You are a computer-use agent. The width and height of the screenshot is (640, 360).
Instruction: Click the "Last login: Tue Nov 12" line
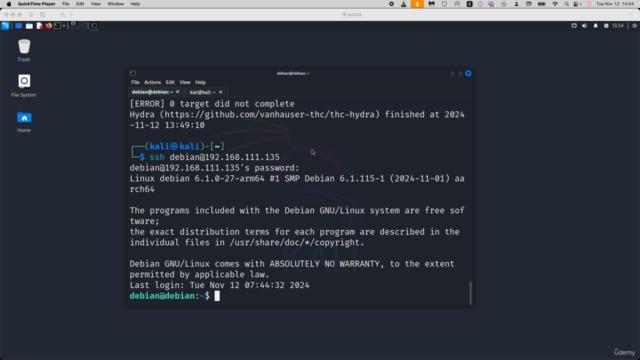point(220,285)
